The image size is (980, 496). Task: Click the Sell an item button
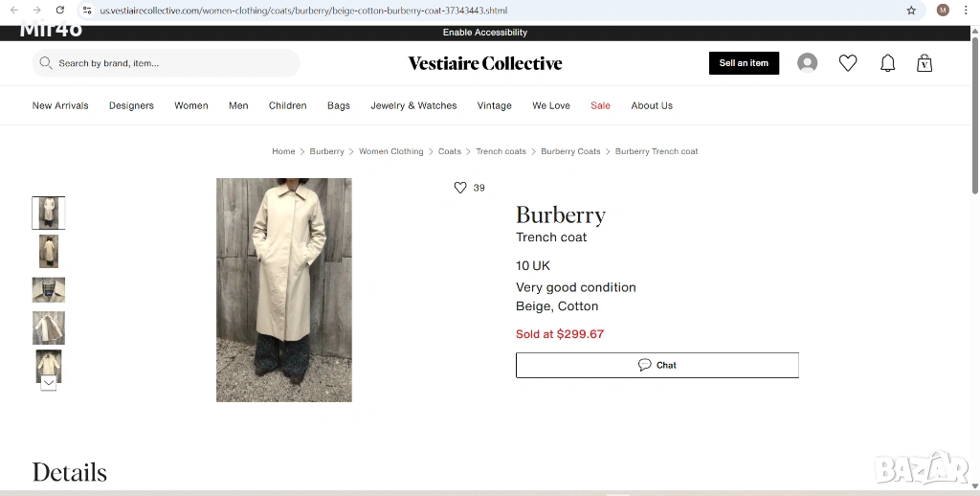[744, 63]
